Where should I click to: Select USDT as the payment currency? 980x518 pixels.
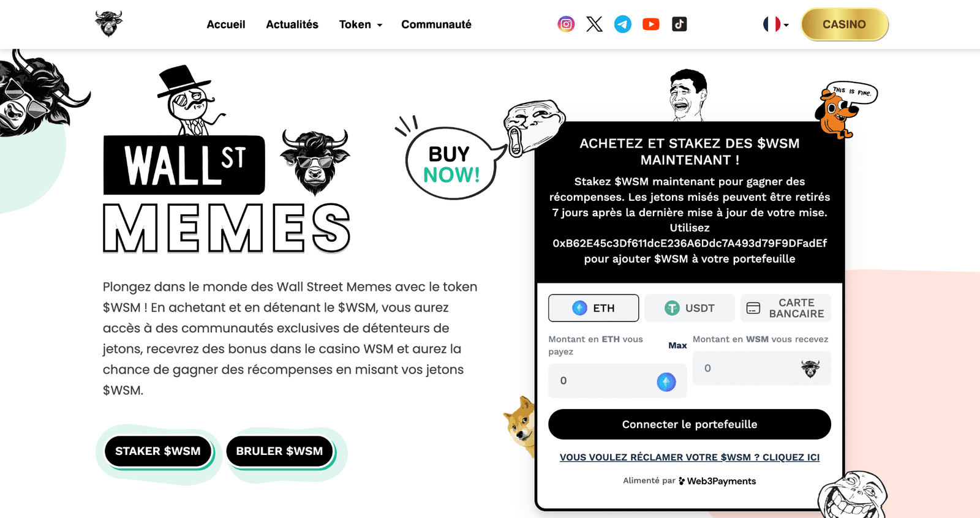tap(690, 308)
